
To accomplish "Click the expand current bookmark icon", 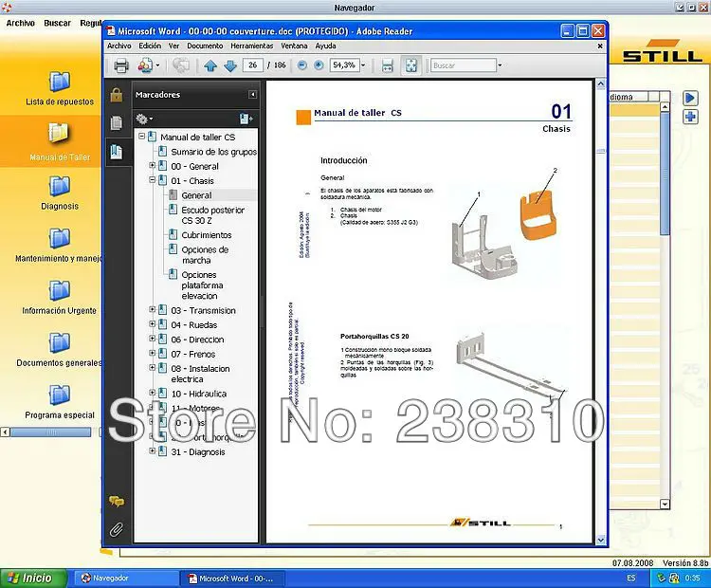I will (246, 119).
